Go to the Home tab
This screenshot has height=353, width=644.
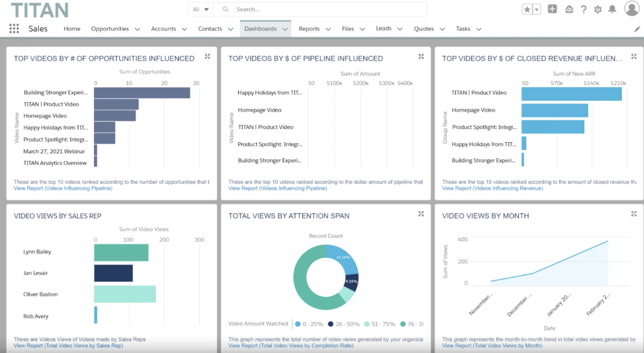(72, 29)
